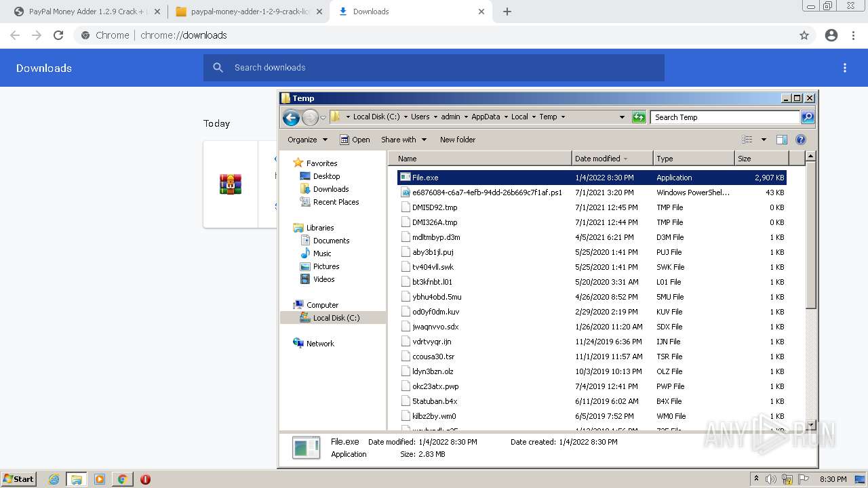Open view options dropdown arrow
Image resolution: width=868 pixels, height=488 pixels.
tap(764, 140)
